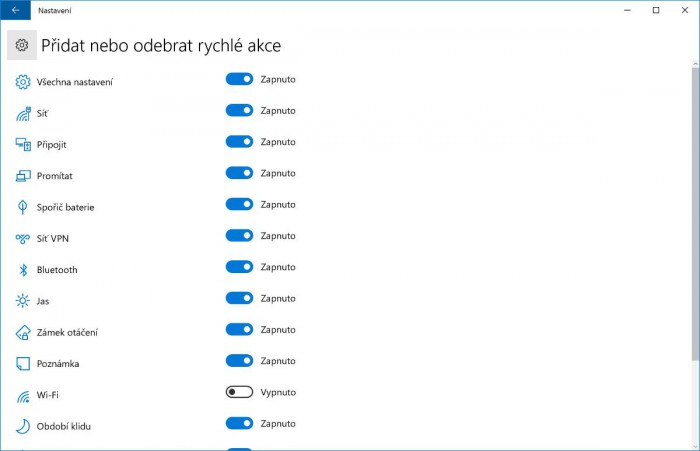Turn off the Období klidu toggle
Viewport: 700px width, 451px height.
click(x=239, y=423)
